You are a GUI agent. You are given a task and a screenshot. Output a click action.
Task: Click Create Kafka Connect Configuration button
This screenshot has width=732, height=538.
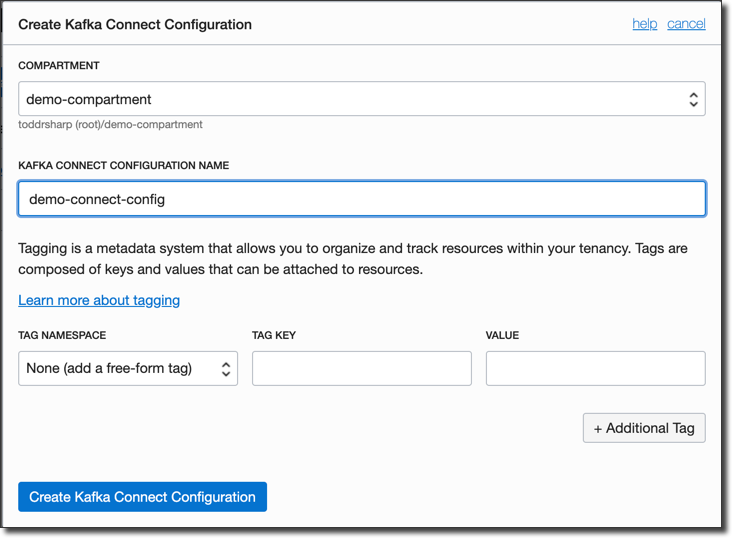point(142,497)
